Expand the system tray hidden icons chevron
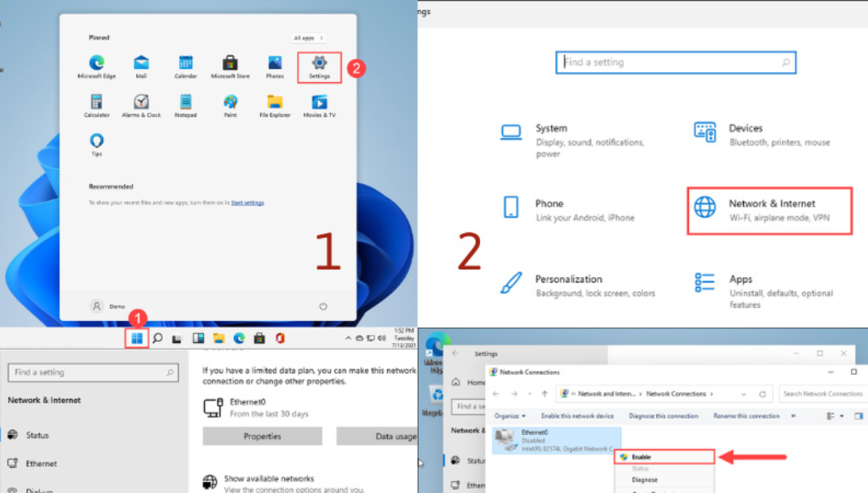The height and width of the screenshot is (493, 868). click(x=348, y=338)
